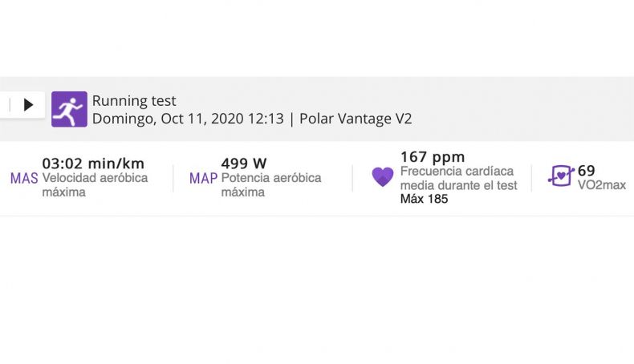Click the Máx 185 text
The width and height of the screenshot is (634, 364).
coord(425,199)
